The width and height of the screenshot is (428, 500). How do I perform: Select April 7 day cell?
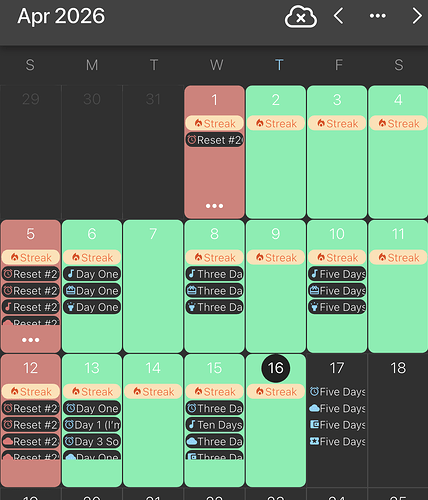tap(153, 286)
